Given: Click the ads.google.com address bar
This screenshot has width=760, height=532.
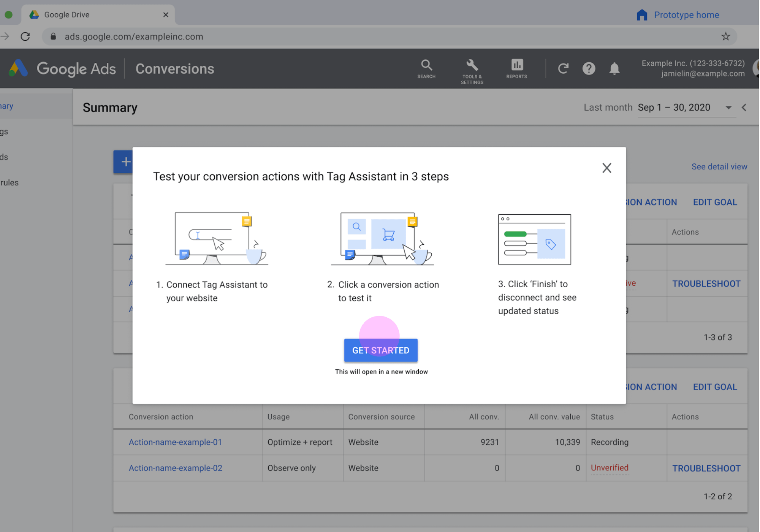Looking at the screenshot, I should (134, 37).
